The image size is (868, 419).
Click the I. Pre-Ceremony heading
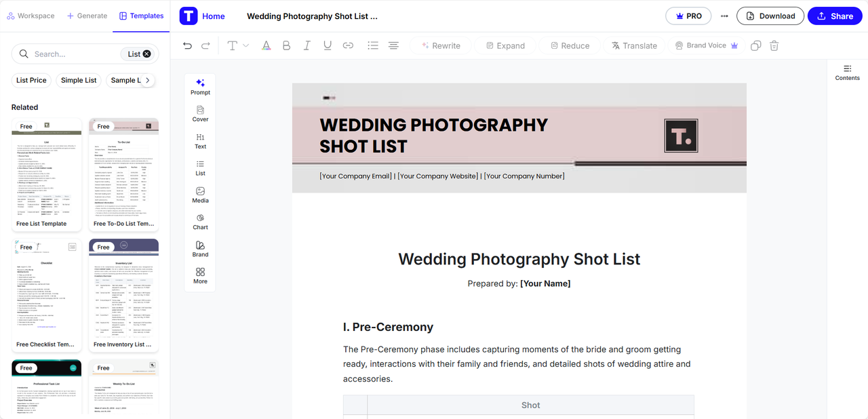(x=388, y=327)
